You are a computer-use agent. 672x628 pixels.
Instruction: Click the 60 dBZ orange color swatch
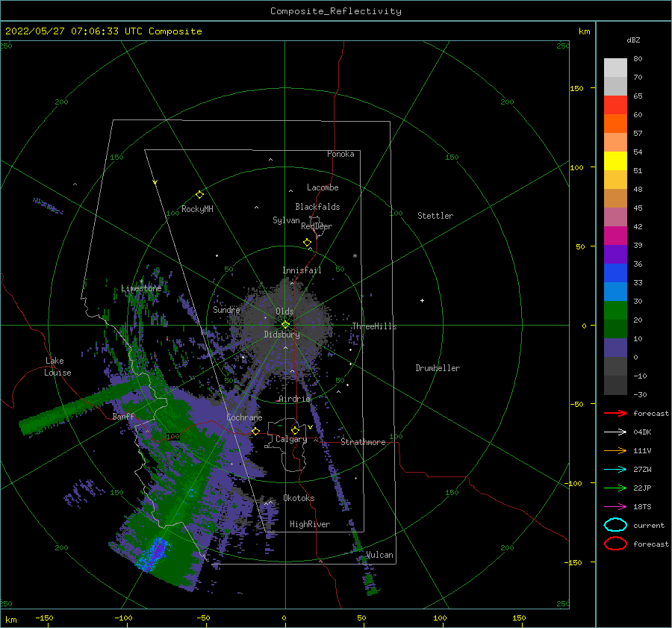point(615,123)
